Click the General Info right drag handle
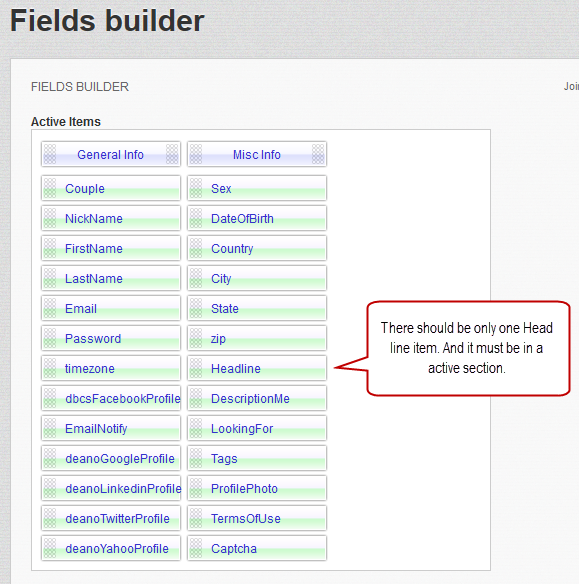 pyautogui.click(x=172, y=154)
